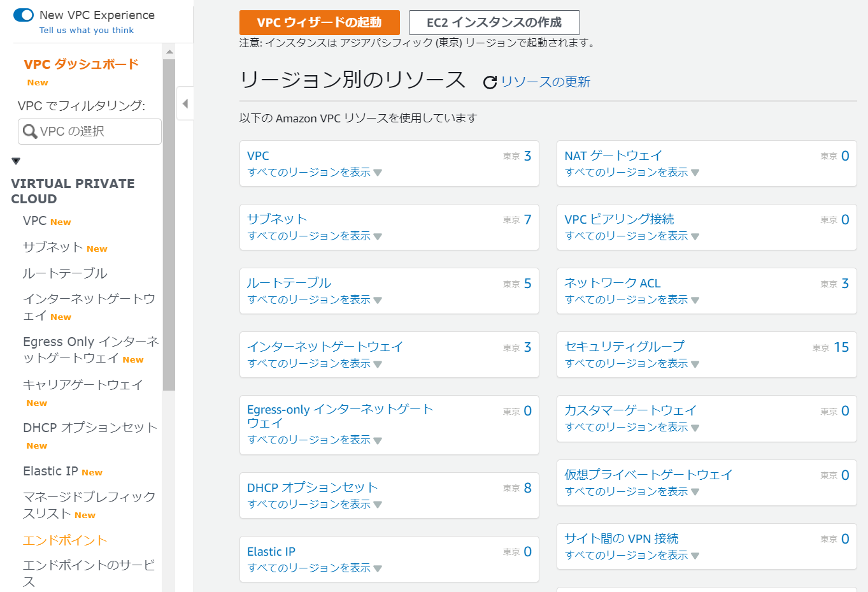Click the sidebar scrollbar up arrow
Image resolution: width=868 pixels, height=592 pixels.
click(169, 52)
